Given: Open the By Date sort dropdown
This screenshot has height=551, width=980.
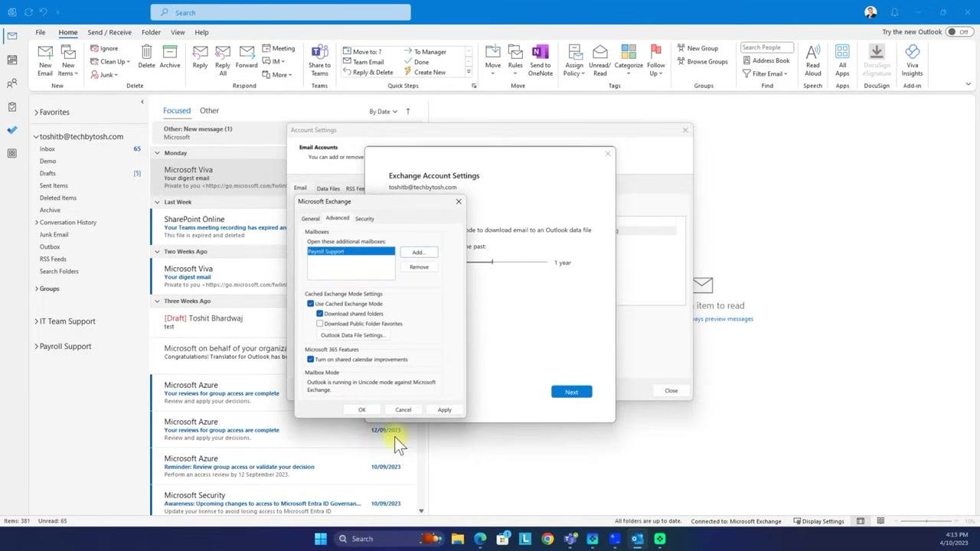Looking at the screenshot, I should point(383,112).
